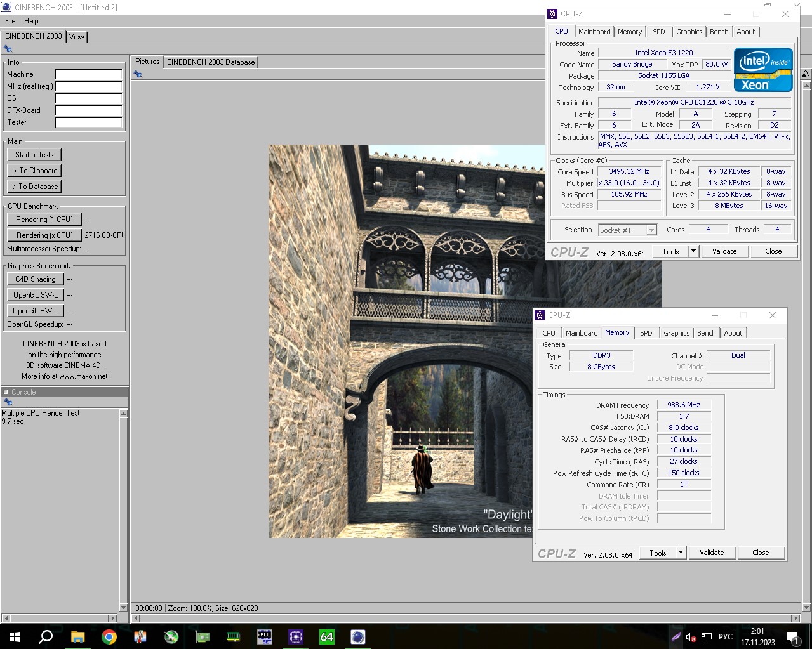The height and width of the screenshot is (649, 812).
Task: Click the pin icon in Console panel
Action: [x=8, y=402]
